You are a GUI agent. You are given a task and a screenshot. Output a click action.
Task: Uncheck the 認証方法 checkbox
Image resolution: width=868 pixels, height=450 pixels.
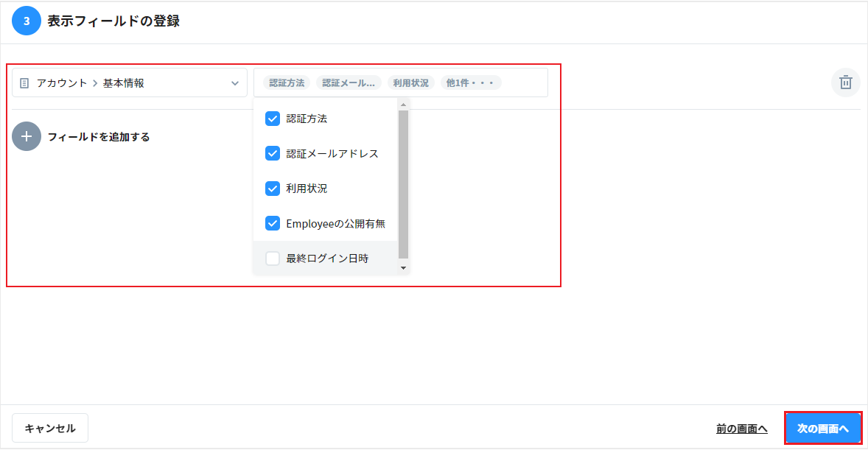(x=273, y=119)
